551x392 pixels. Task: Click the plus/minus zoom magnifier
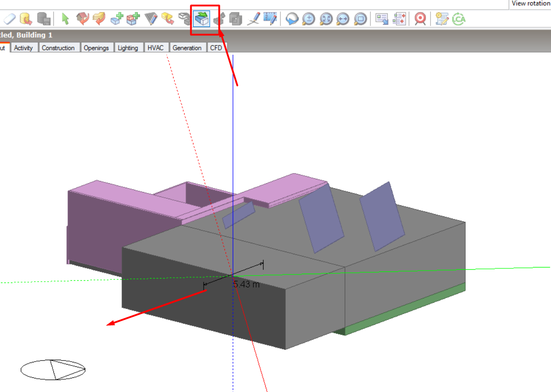309,19
